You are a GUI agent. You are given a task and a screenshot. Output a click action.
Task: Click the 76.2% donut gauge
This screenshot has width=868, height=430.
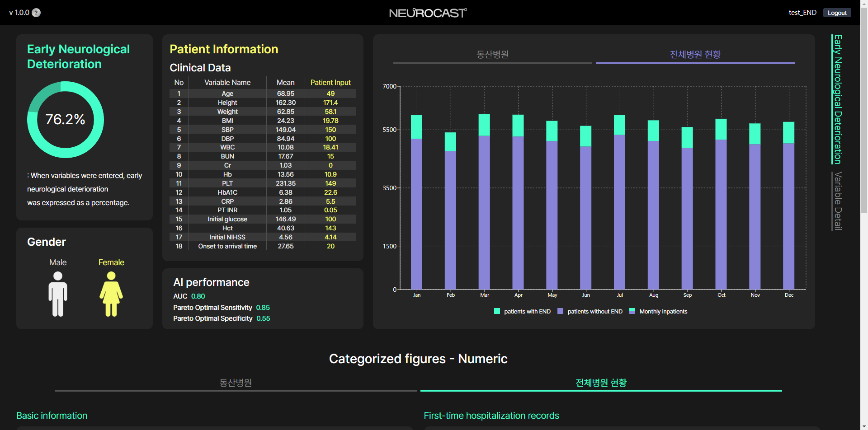66,120
